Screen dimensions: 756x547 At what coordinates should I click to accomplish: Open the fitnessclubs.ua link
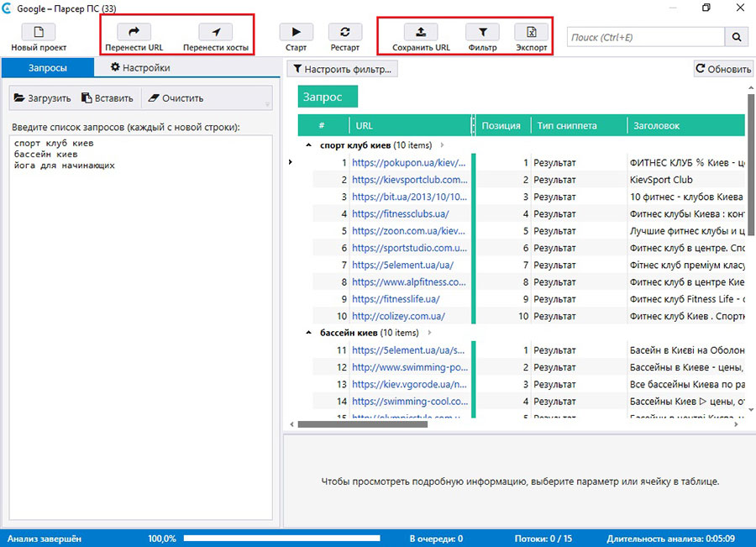coord(400,213)
